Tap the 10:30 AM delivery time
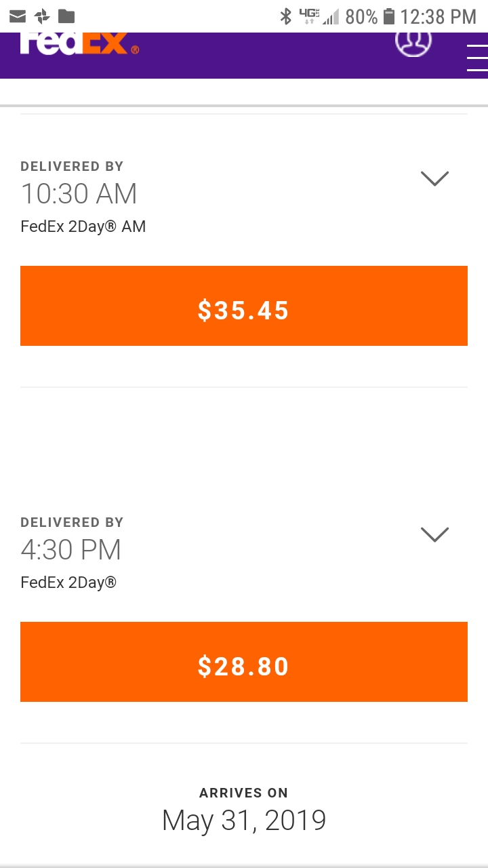Viewport: 488px width, 868px height. 79,194
